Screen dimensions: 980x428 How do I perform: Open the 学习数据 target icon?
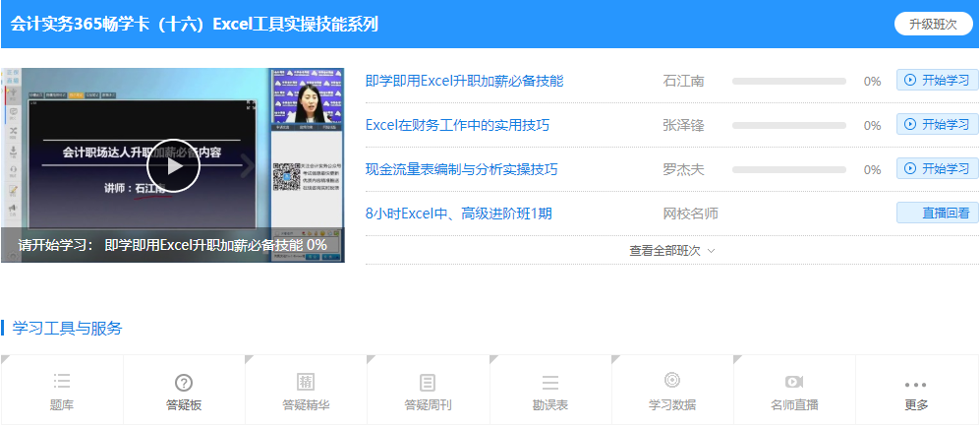click(672, 380)
